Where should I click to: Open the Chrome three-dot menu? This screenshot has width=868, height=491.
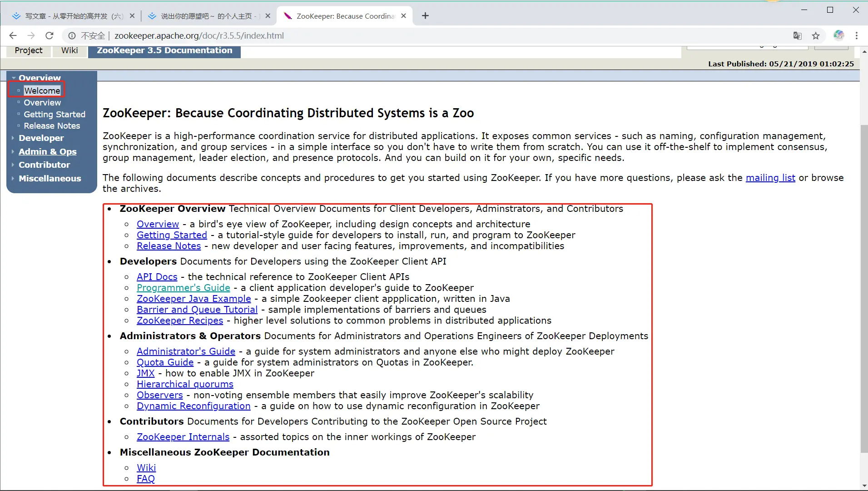point(857,35)
